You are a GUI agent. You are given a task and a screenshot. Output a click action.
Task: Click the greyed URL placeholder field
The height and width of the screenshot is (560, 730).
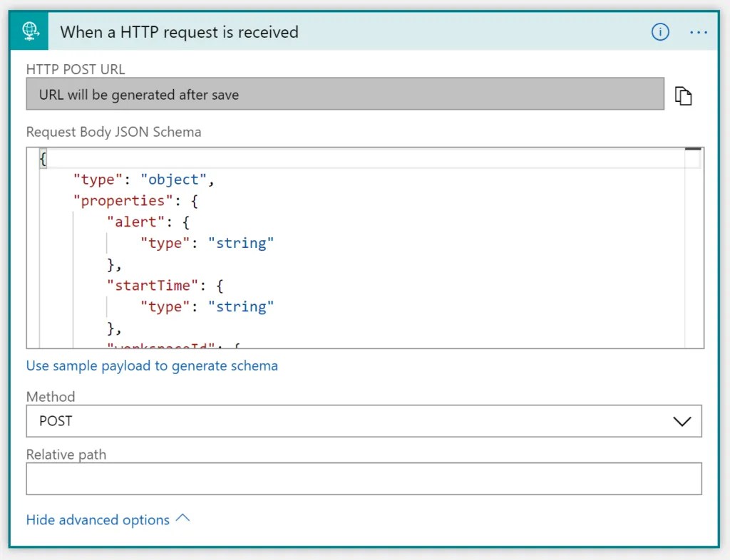pyautogui.click(x=345, y=93)
